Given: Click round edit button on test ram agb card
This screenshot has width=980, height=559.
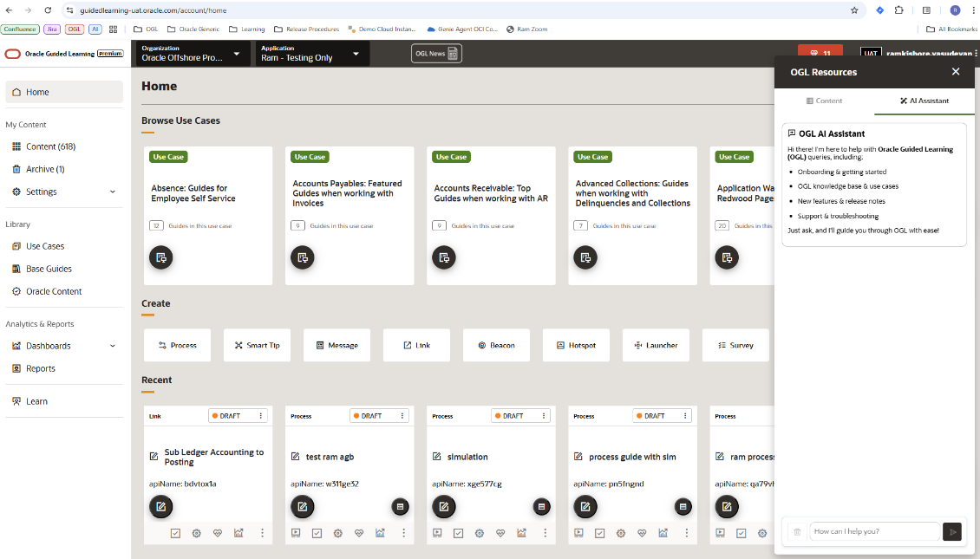Looking at the screenshot, I should (x=303, y=506).
